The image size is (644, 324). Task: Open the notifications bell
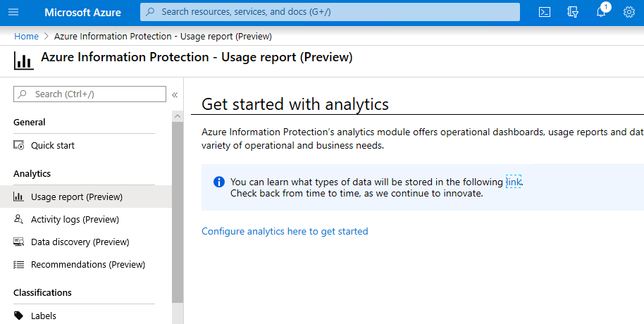pos(601,11)
